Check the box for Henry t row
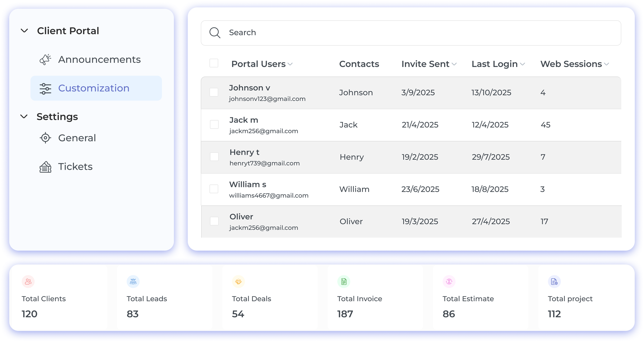The height and width of the screenshot is (342, 644). [x=214, y=157]
